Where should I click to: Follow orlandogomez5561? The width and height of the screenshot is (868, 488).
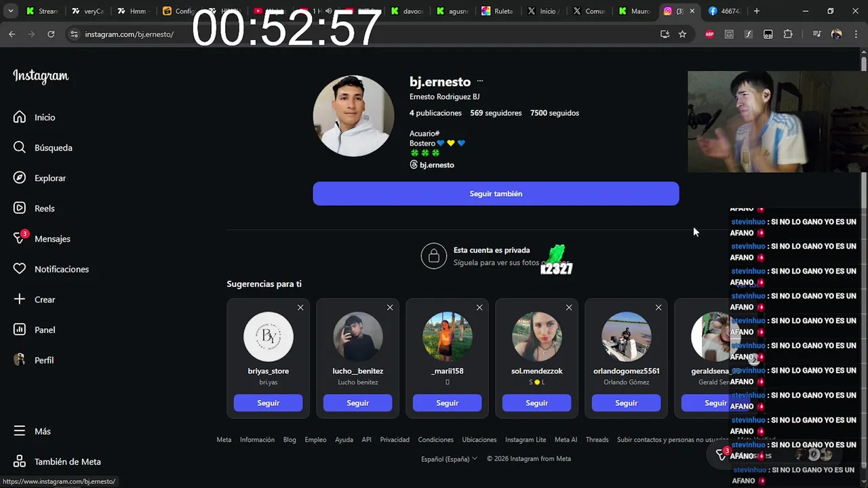point(627,403)
